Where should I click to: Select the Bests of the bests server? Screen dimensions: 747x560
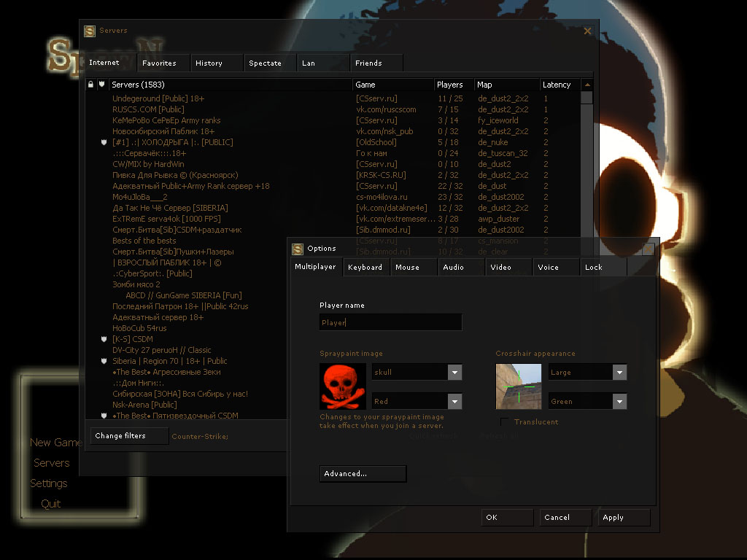pos(144,241)
